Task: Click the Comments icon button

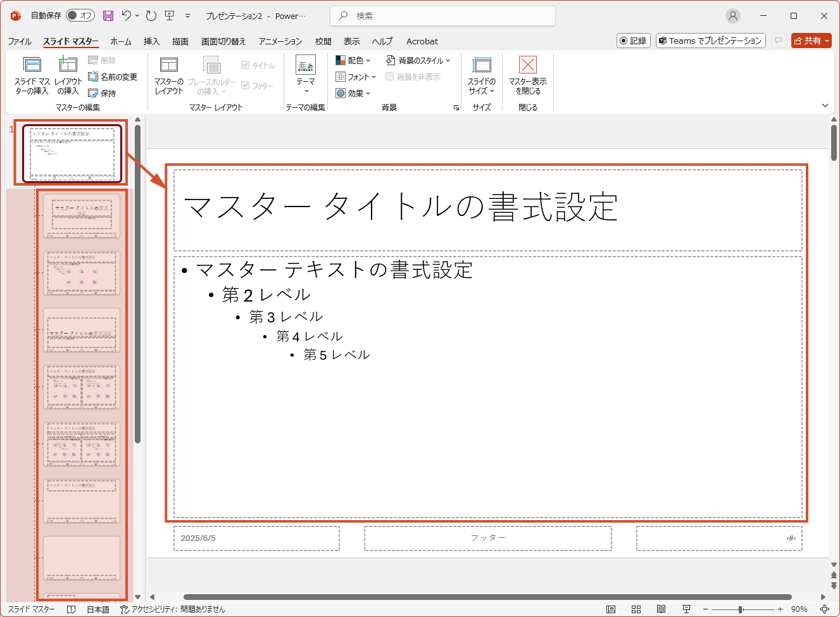Action: pyautogui.click(x=779, y=41)
